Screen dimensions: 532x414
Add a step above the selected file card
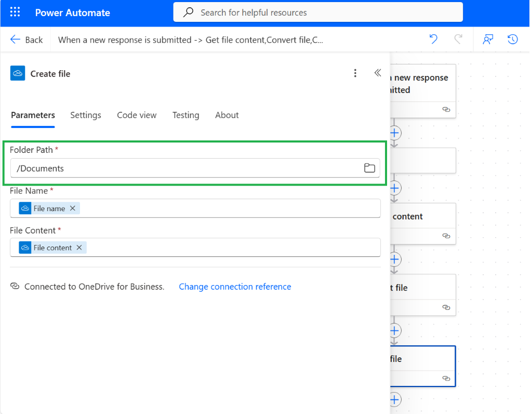395,331
